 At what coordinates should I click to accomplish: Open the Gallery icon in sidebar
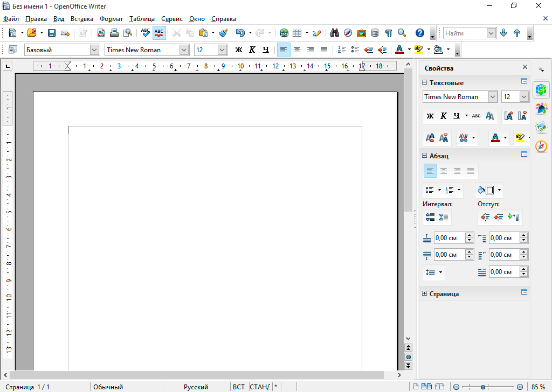tap(541, 127)
